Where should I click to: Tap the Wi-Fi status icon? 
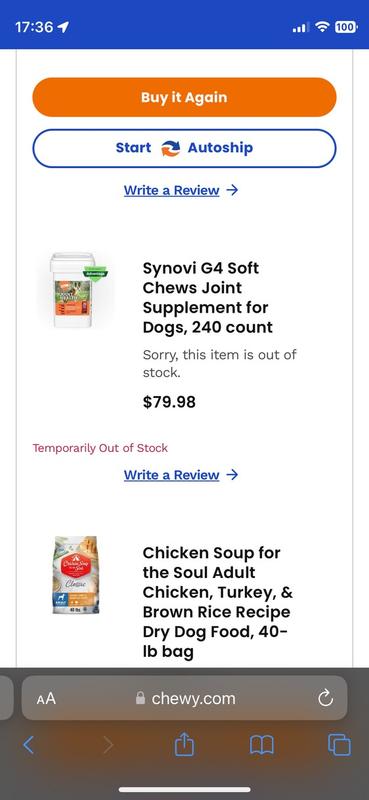(x=322, y=27)
